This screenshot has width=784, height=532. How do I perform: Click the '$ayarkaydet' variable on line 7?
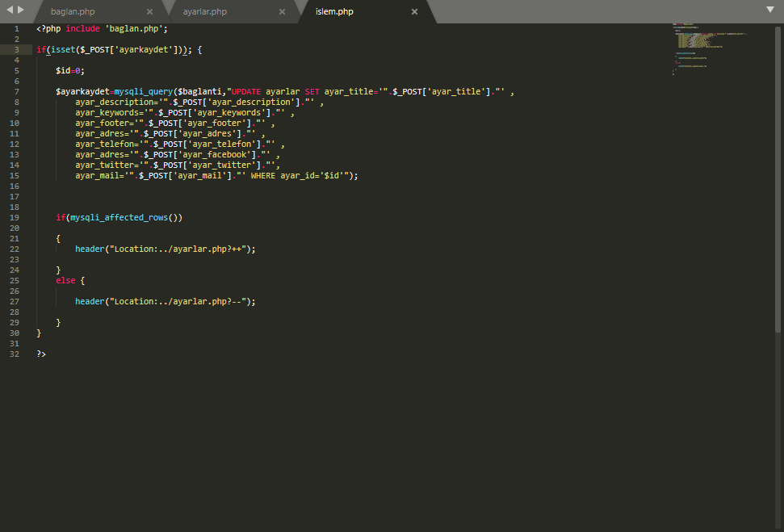point(82,91)
